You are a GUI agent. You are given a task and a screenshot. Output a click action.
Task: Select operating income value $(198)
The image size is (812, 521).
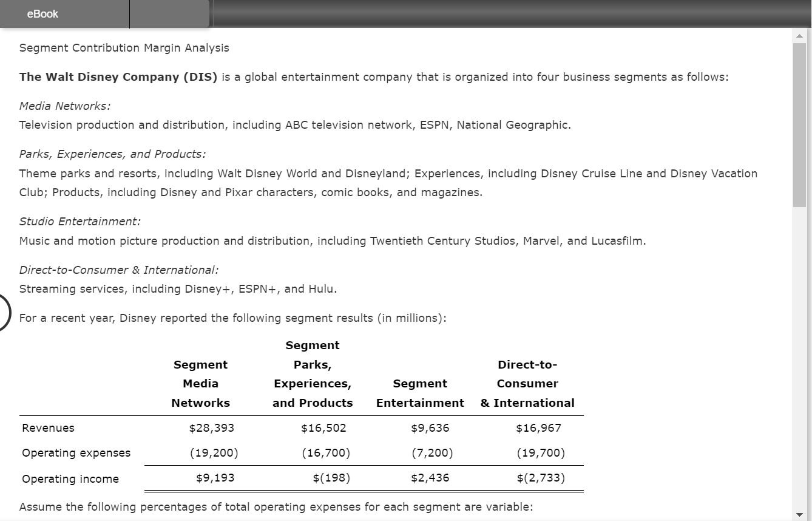pyautogui.click(x=331, y=478)
